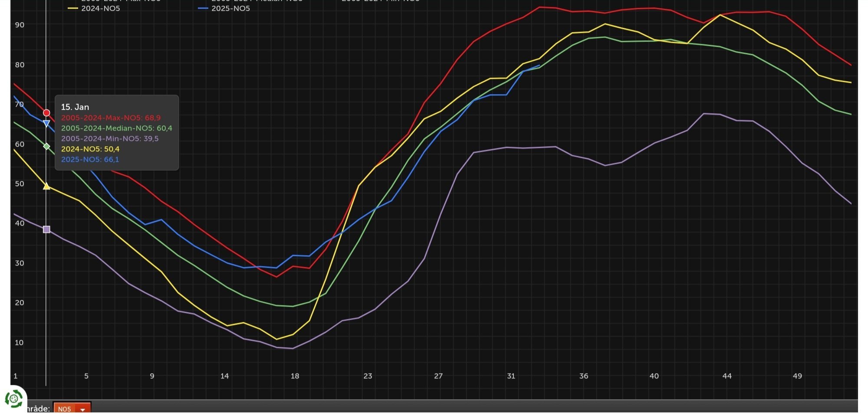868x414 pixels.
Task: Click week 36 label on x-axis
Action: click(584, 376)
